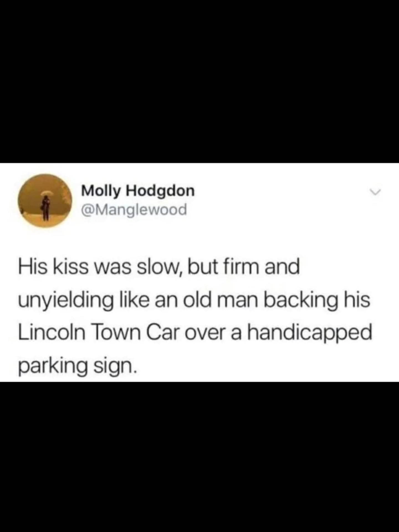The image size is (399, 532).
Task: Open the @Manglewood handle link
Action: 134,209
